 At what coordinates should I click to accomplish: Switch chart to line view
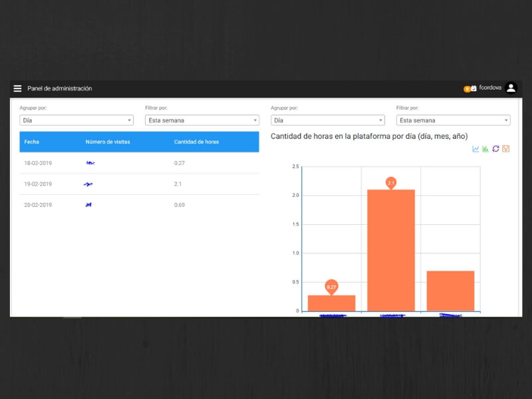(x=475, y=149)
